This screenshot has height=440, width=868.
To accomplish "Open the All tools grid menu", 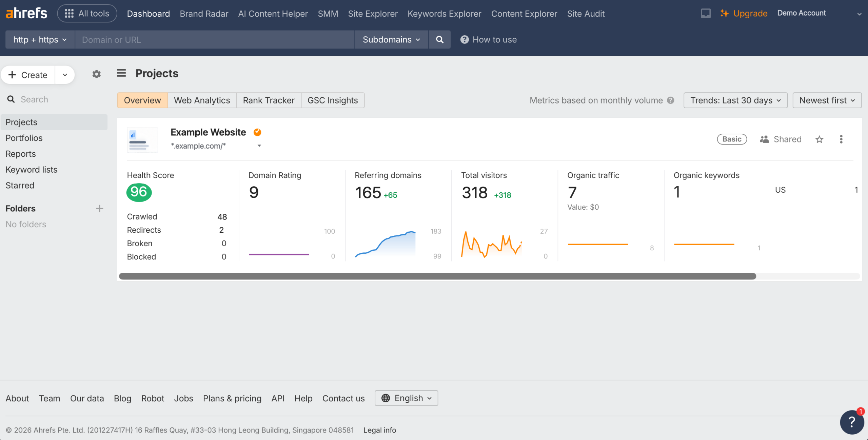I will pyautogui.click(x=87, y=14).
